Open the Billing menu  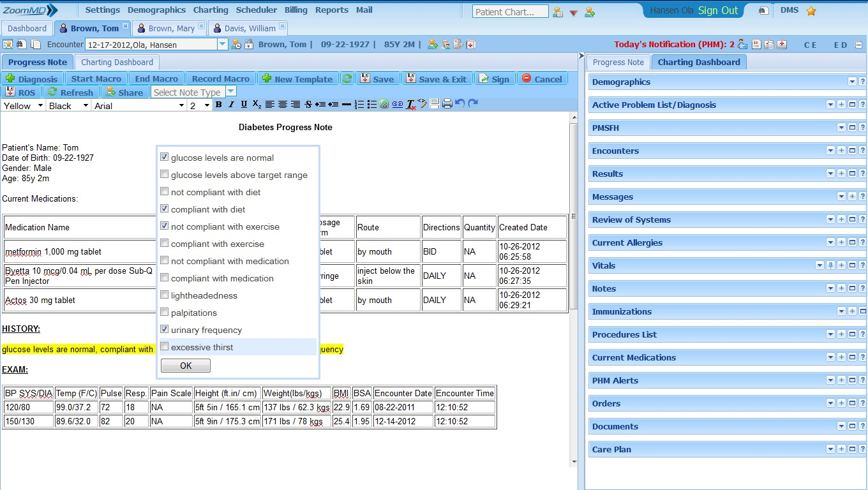click(296, 10)
